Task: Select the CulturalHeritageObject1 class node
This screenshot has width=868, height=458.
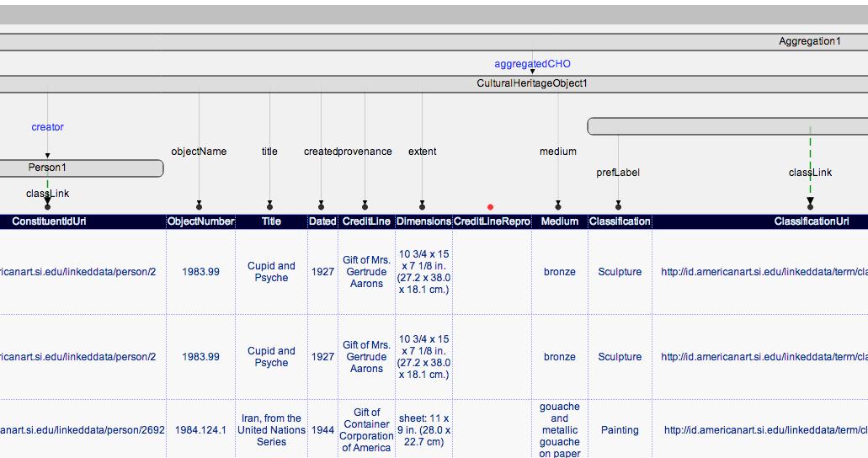Action: point(532,83)
